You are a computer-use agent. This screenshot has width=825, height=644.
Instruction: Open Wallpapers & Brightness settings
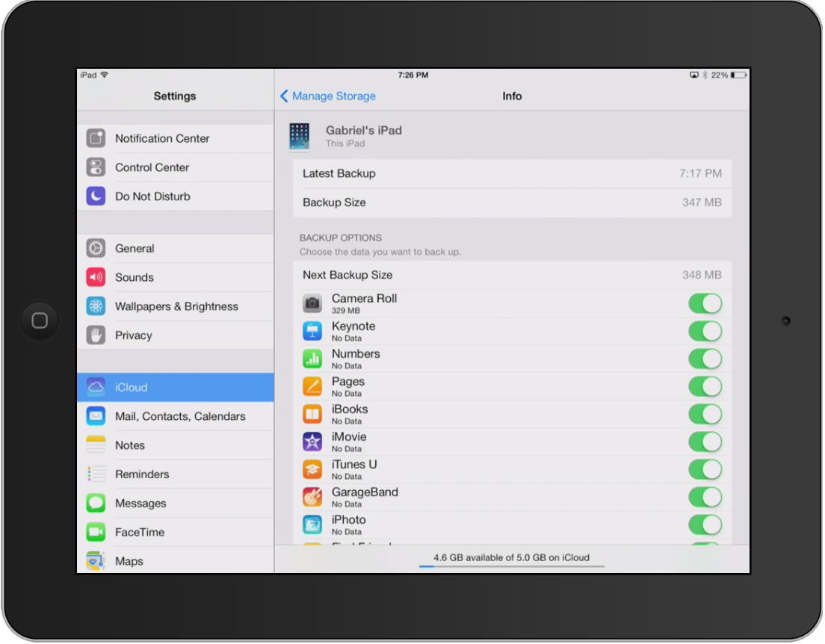tap(175, 306)
